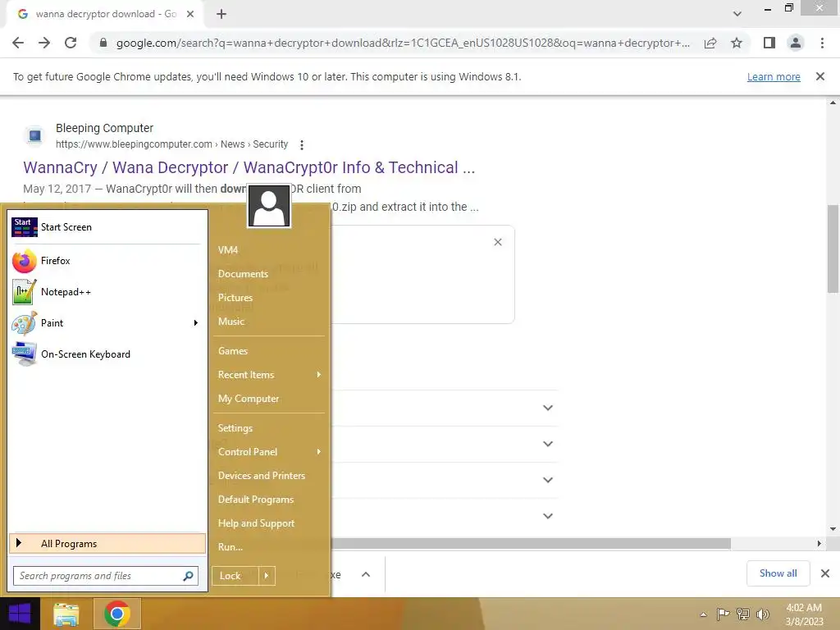Click the Bleeping Computer site favicon
840x630 pixels.
point(34,135)
